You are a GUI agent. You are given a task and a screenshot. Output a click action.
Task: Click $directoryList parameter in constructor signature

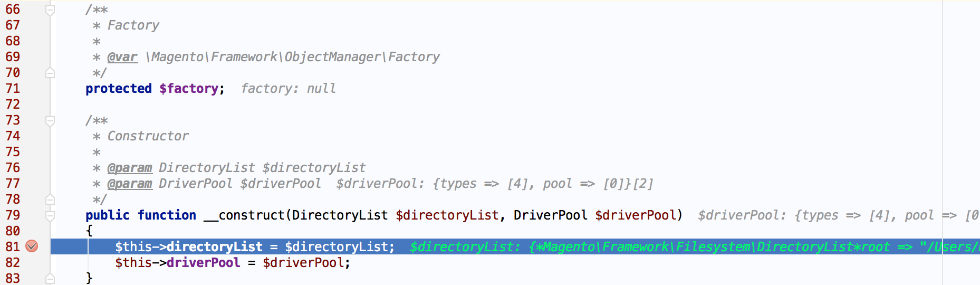click(x=447, y=215)
